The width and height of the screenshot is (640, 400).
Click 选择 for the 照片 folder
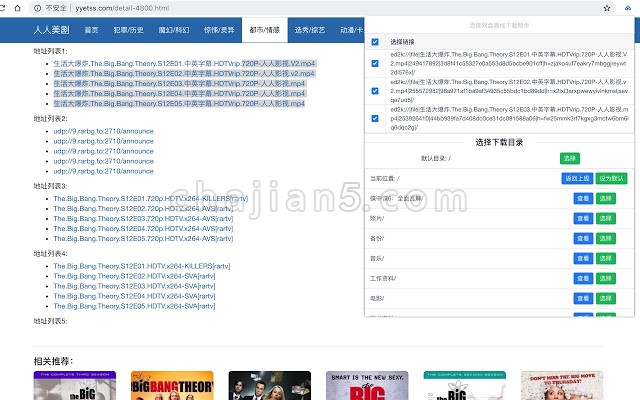606,218
